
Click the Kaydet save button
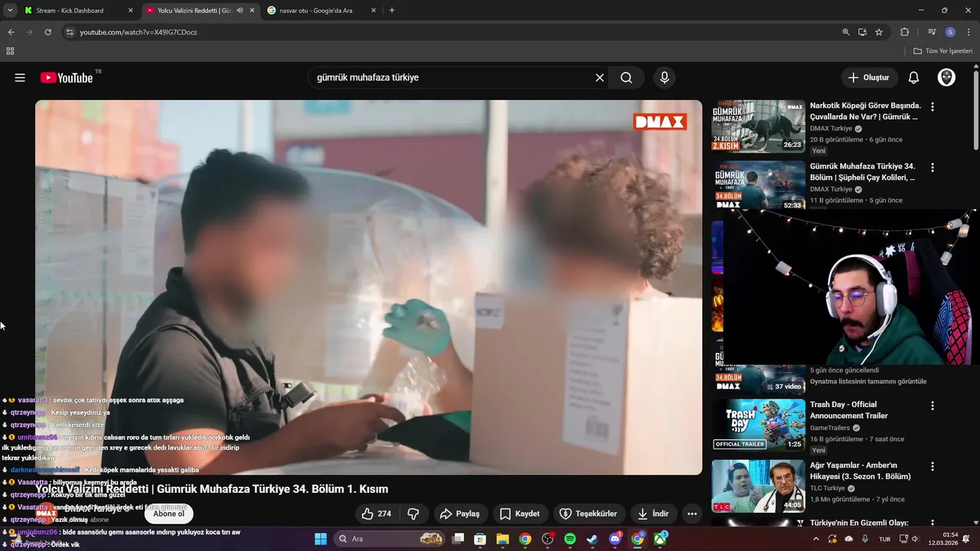coord(521,514)
